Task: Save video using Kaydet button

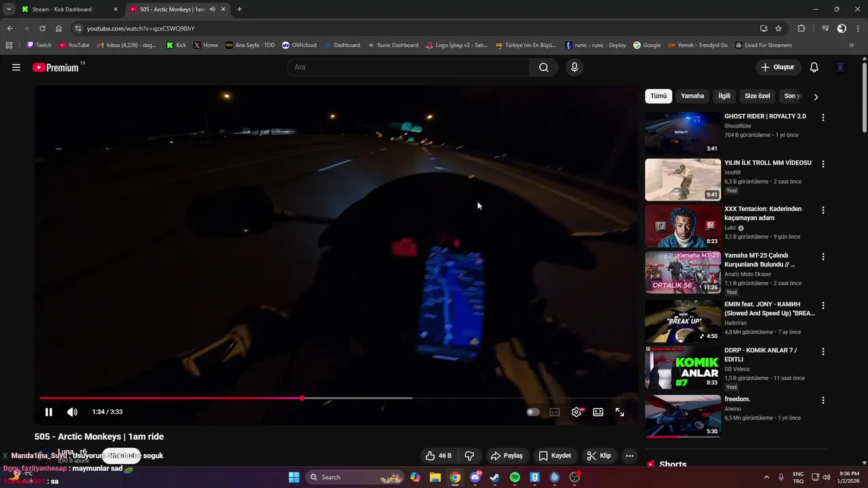Action: point(555,455)
